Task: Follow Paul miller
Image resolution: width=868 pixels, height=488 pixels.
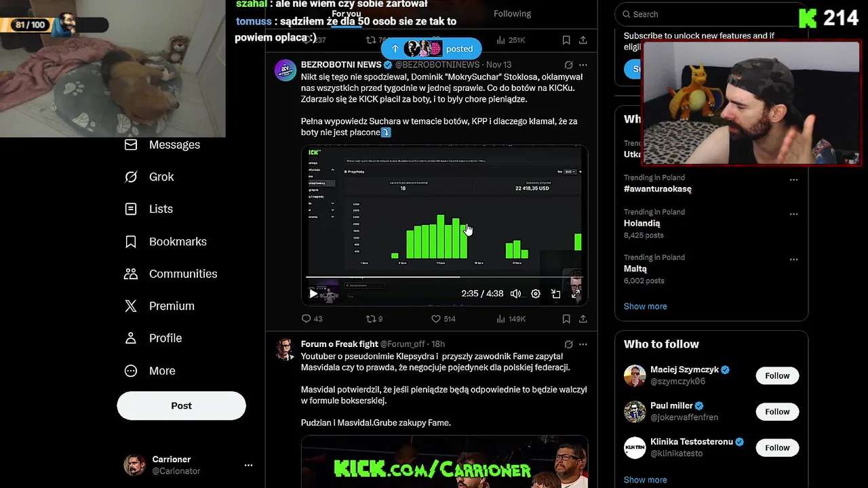Action: [777, 411]
